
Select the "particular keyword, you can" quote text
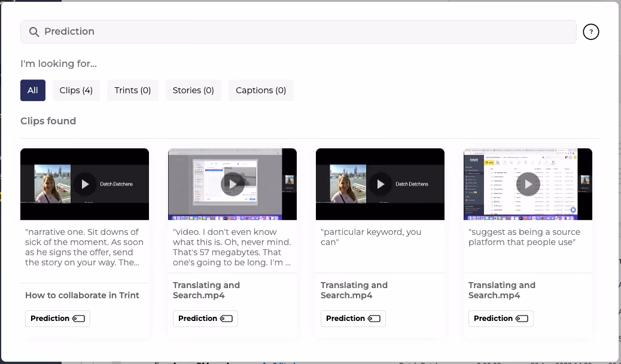(x=371, y=237)
